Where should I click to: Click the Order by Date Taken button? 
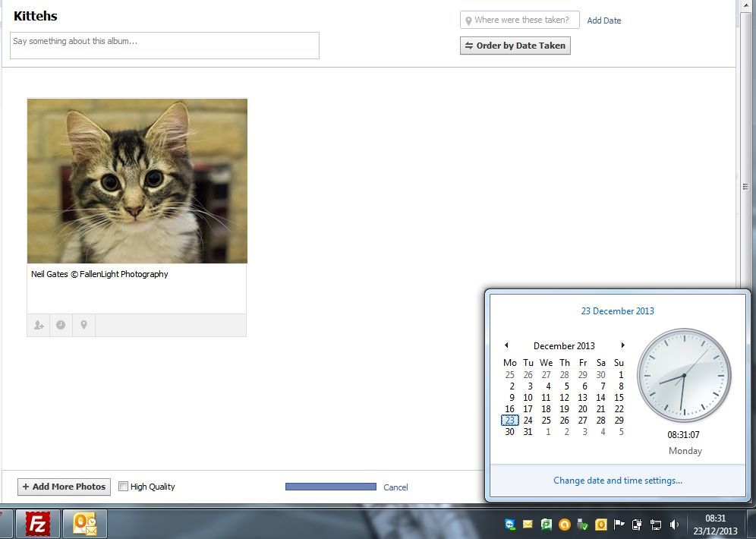pos(515,46)
